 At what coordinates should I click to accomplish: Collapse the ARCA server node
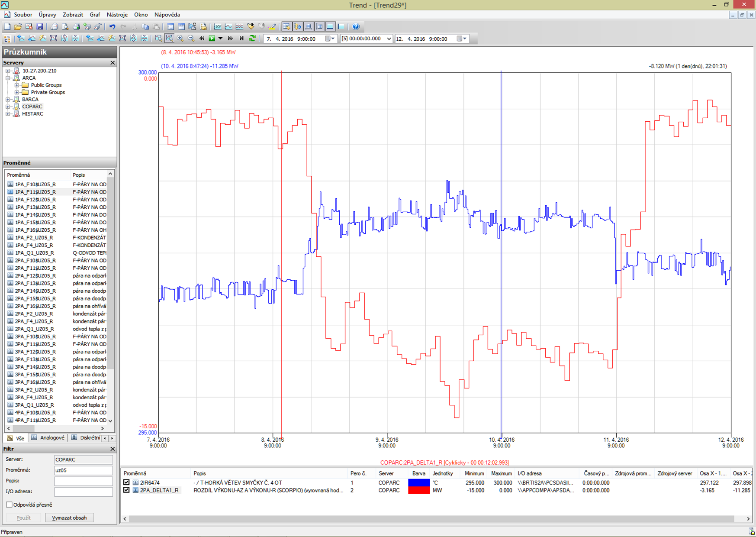tap(8, 78)
